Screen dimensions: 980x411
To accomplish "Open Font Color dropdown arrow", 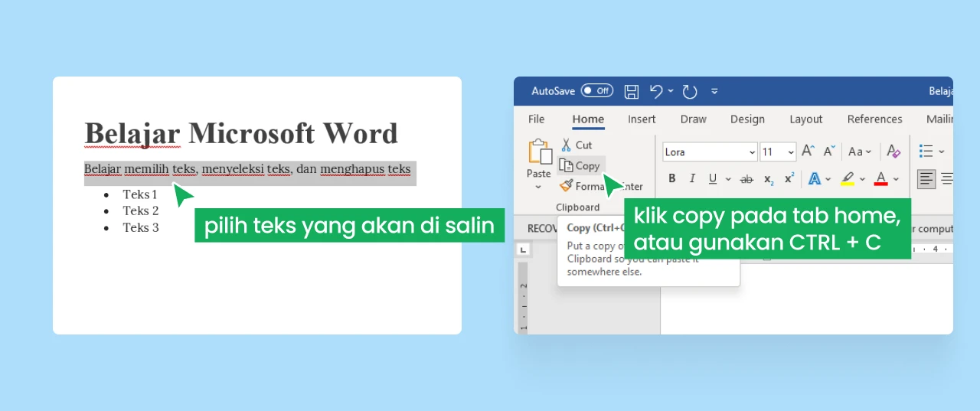I will [896, 179].
